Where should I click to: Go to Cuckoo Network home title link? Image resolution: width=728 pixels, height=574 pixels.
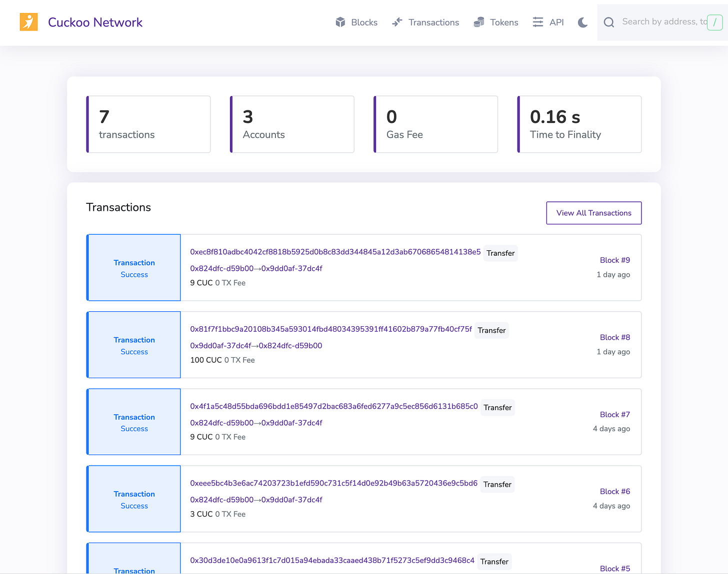[95, 22]
